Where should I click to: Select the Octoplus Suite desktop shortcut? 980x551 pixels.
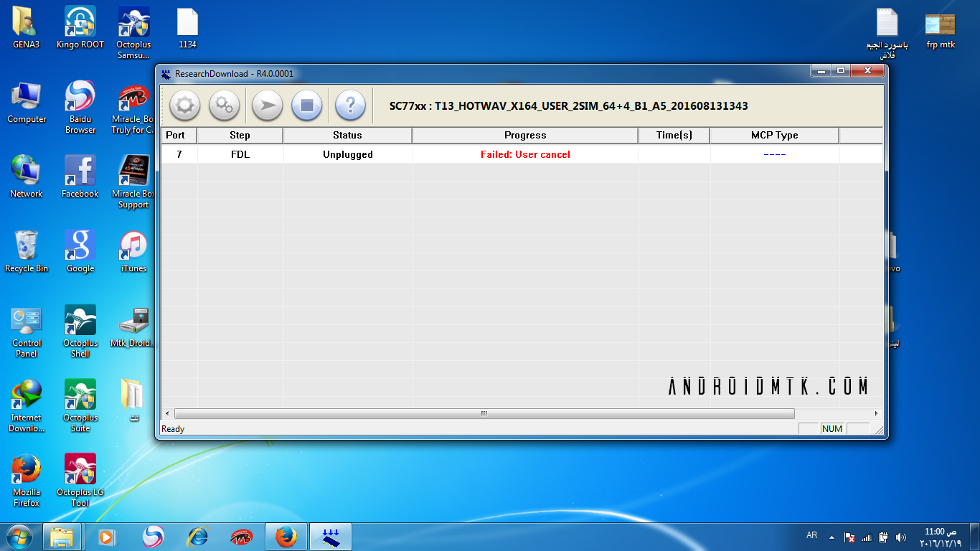[x=80, y=406]
